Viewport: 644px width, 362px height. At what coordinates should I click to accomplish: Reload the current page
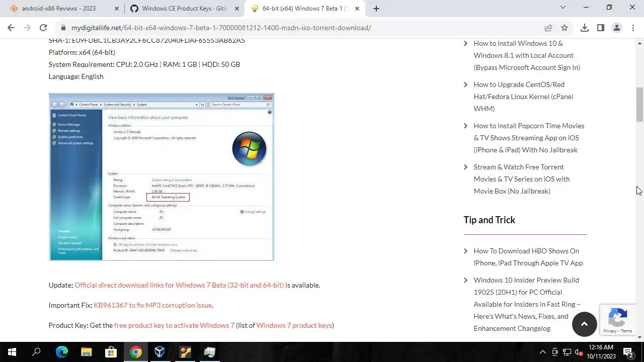(43, 28)
